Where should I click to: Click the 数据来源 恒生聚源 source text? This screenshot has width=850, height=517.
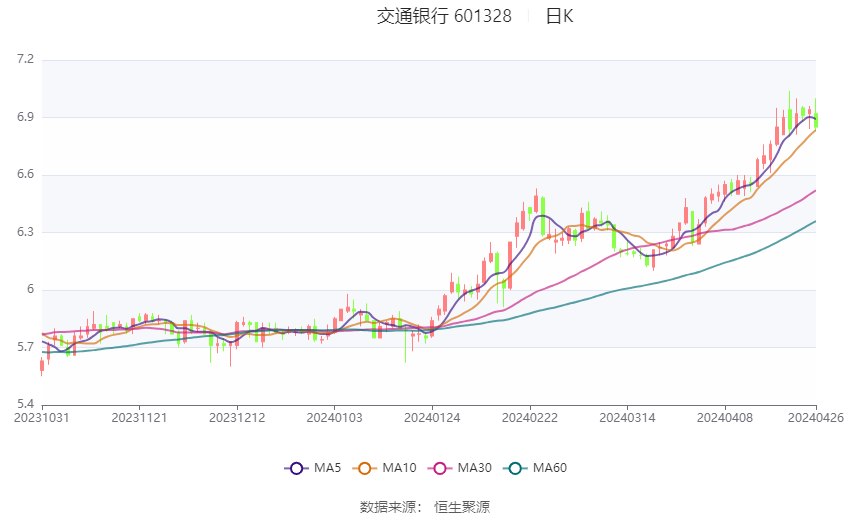click(424, 507)
